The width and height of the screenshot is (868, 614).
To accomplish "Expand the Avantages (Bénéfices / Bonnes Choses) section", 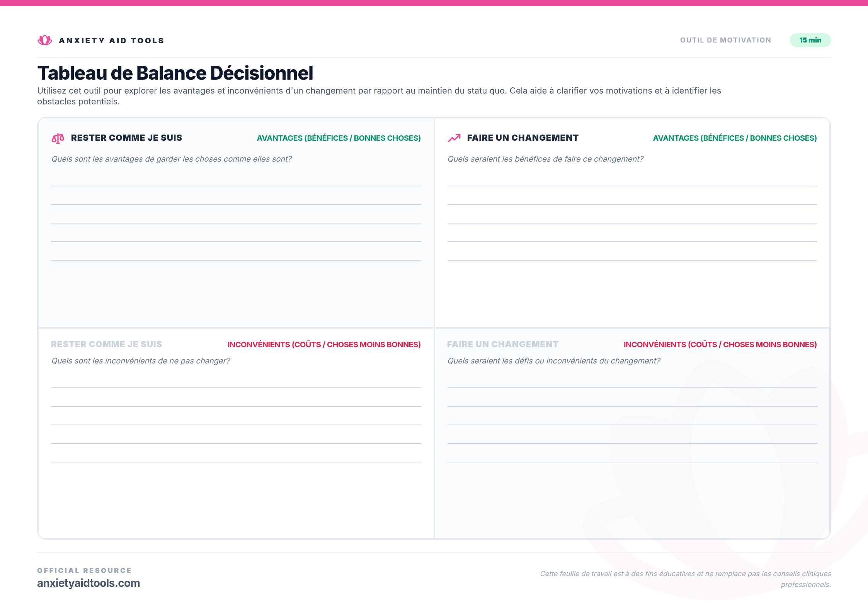I will tap(339, 138).
